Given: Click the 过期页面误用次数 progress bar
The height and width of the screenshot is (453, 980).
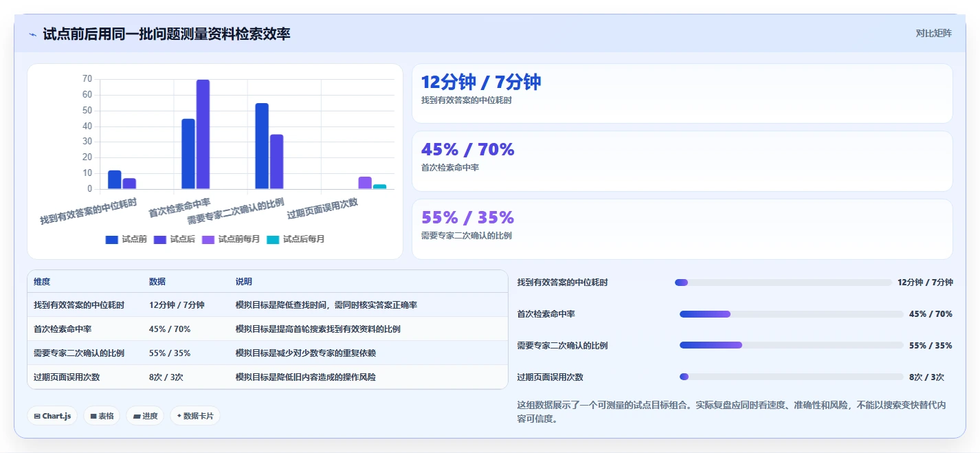Looking at the screenshot, I should 791,377.
